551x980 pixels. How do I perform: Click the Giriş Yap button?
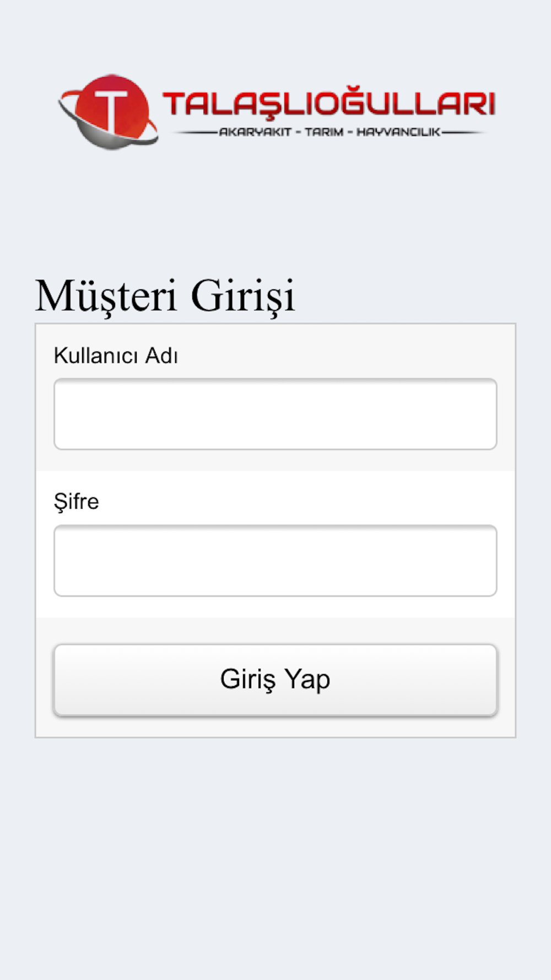[275, 680]
